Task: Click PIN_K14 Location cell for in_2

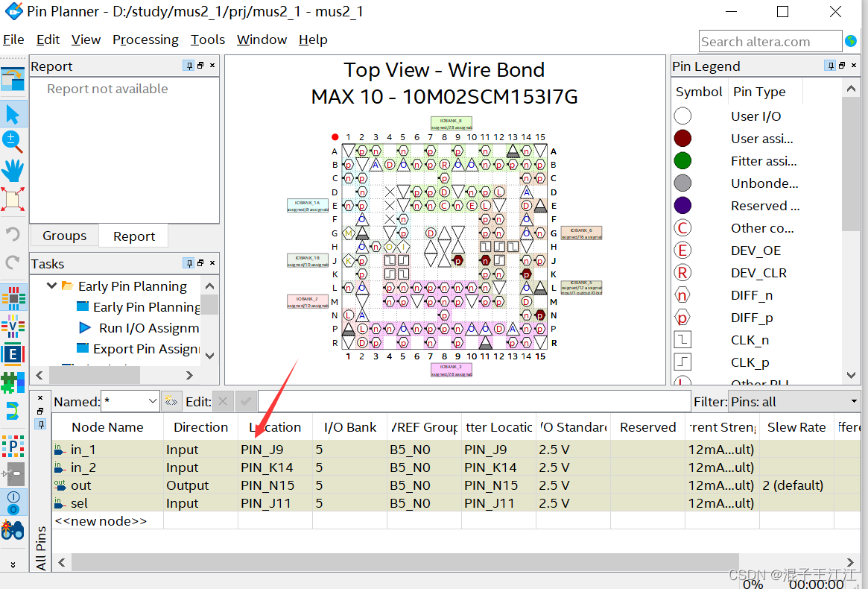Action: tap(275, 467)
